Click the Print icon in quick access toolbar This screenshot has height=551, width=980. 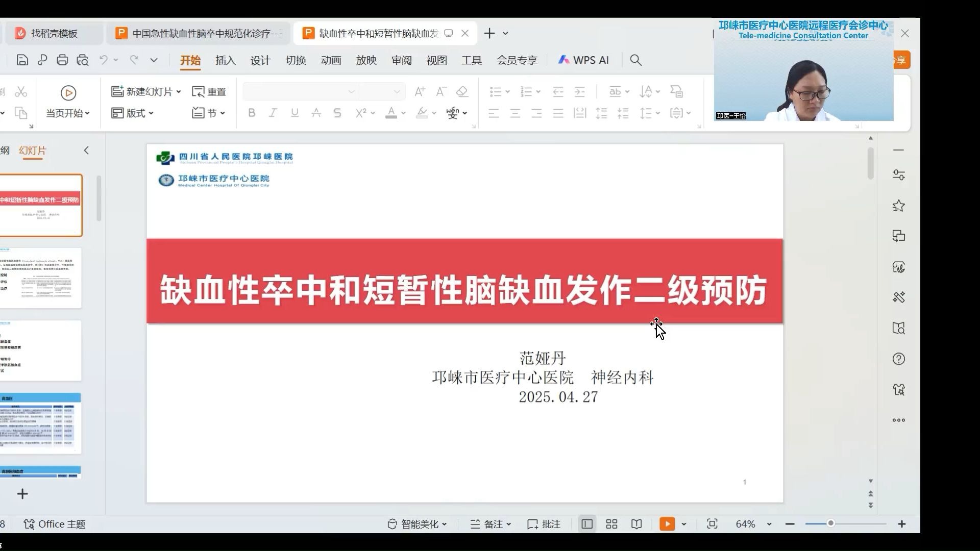(x=62, y=60)
